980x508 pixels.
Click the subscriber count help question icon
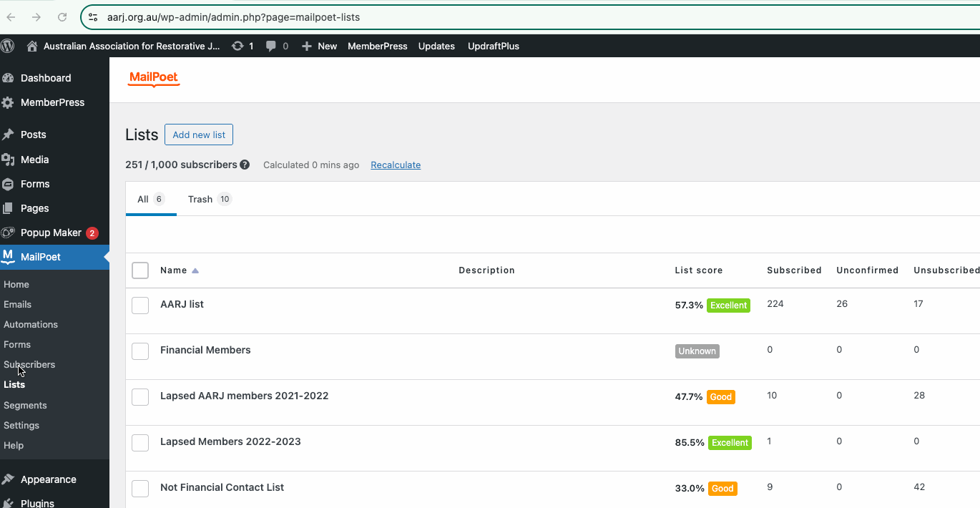pyautogui.click(x=245, y=165)
